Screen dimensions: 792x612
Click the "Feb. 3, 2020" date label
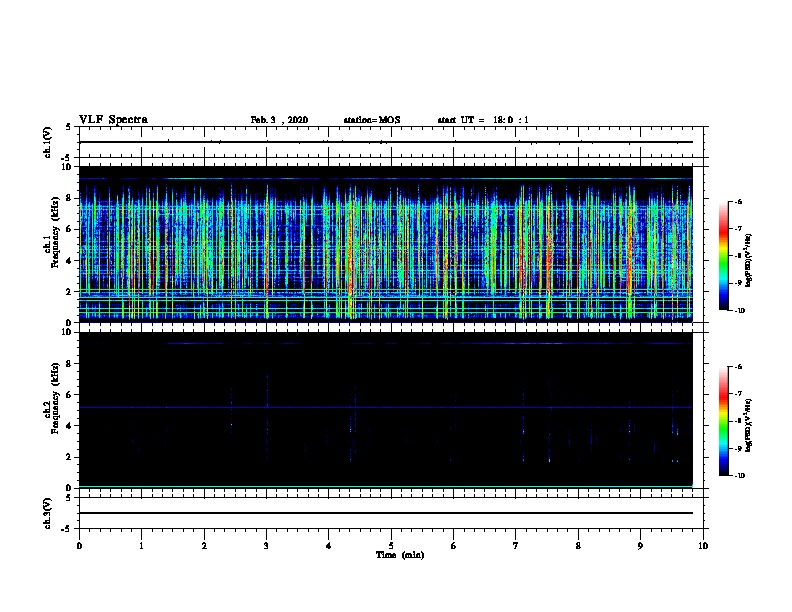279,120
